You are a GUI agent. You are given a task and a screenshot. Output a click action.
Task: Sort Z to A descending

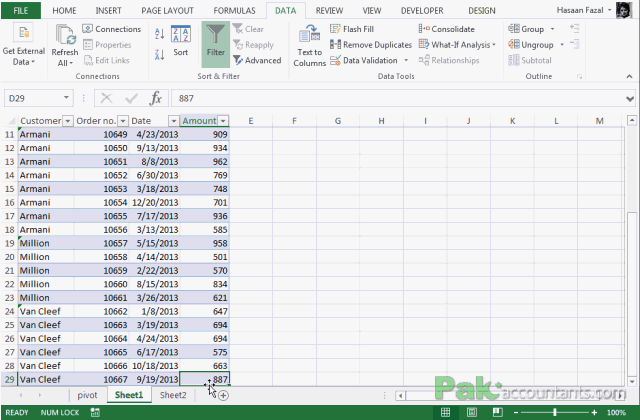pos(160,55)
